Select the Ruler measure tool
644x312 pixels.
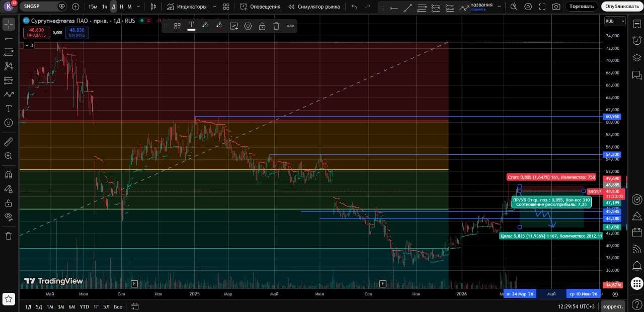[9, 142]
